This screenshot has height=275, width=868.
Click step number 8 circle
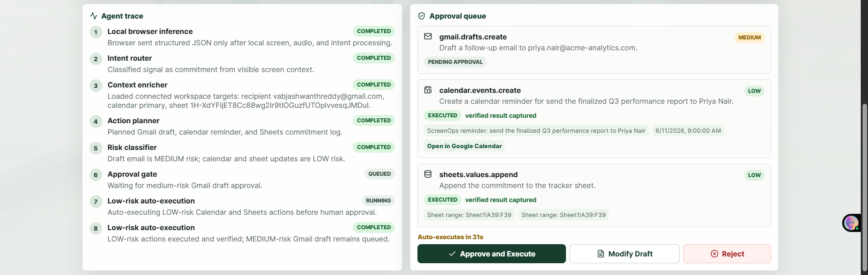96,228
